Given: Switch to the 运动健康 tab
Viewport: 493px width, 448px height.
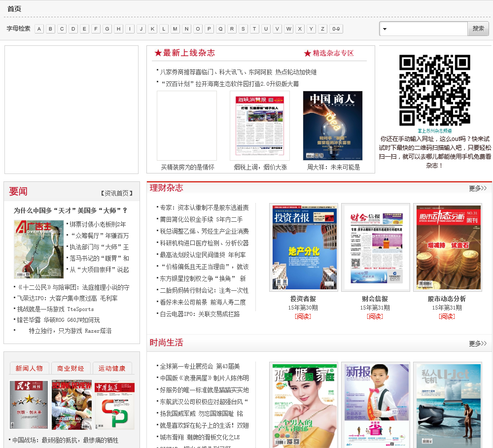Looking at the screenshot, I should (112, 368).
